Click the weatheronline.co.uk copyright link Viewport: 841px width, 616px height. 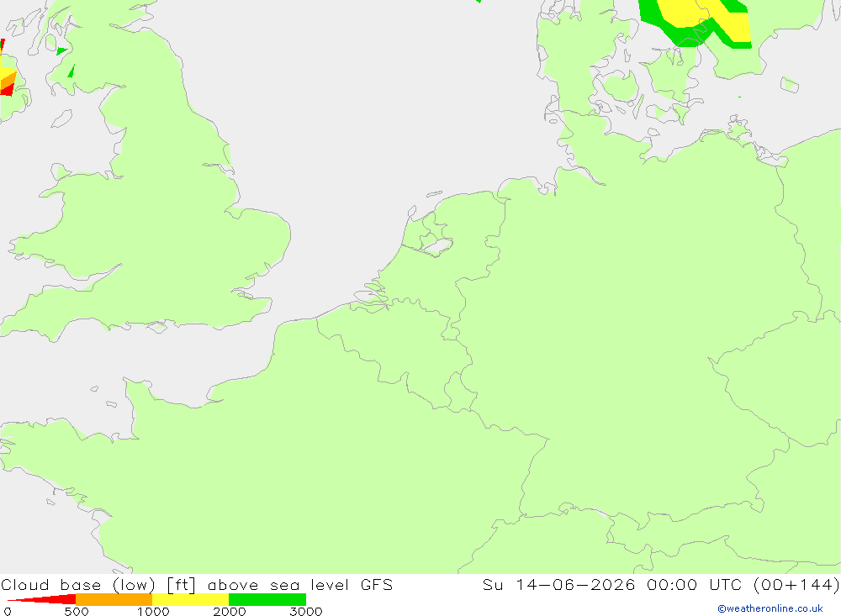point(770,608)
